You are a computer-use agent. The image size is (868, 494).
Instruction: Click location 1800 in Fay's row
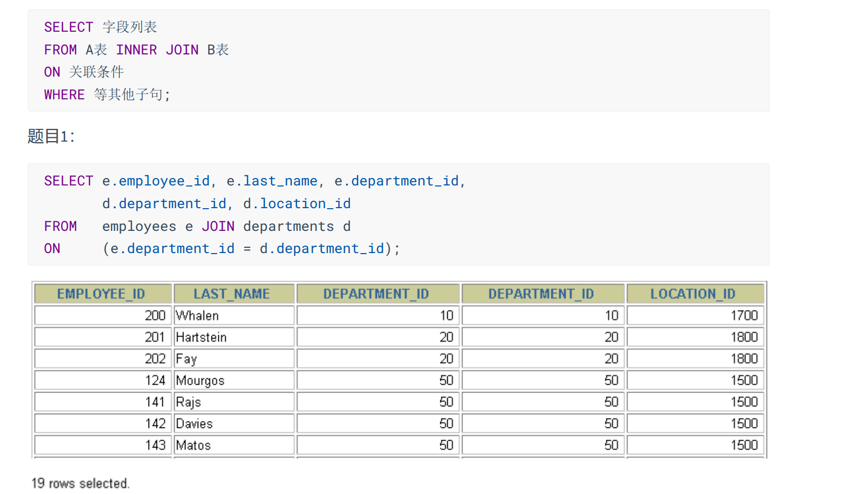click(695, 359)
